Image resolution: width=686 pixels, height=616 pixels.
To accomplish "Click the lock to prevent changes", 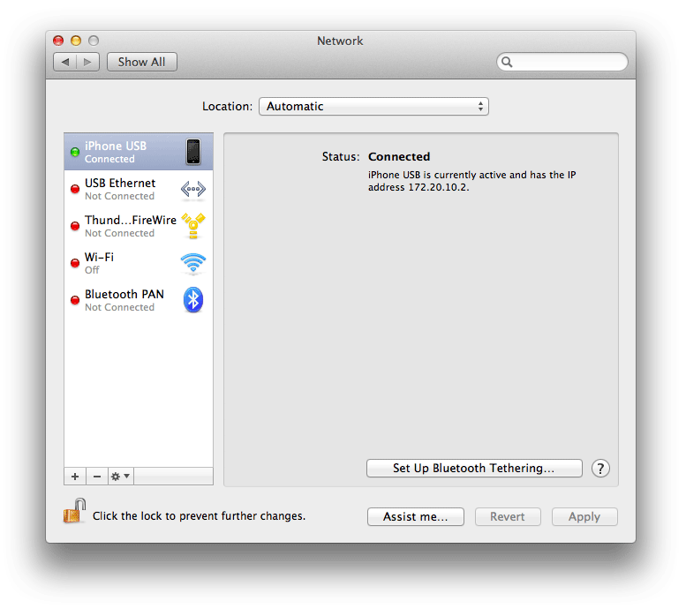I will tap(74, 512).
